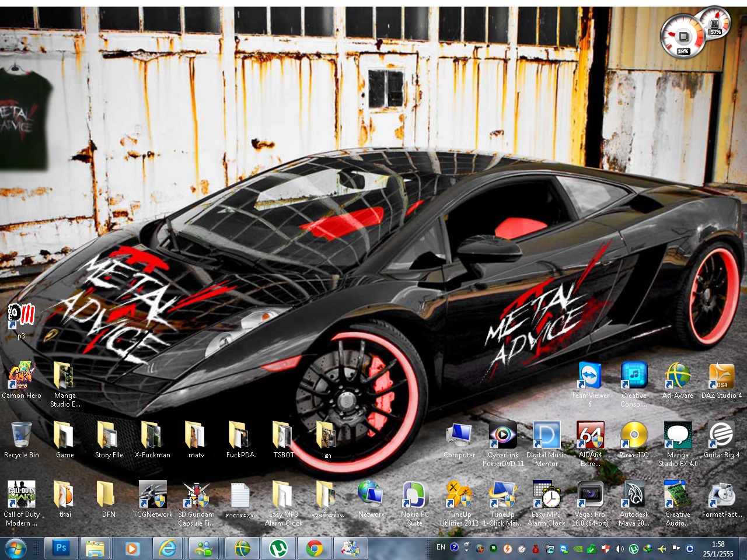Open Action Center flag icon
747x560 pixels.
(675, 549)
